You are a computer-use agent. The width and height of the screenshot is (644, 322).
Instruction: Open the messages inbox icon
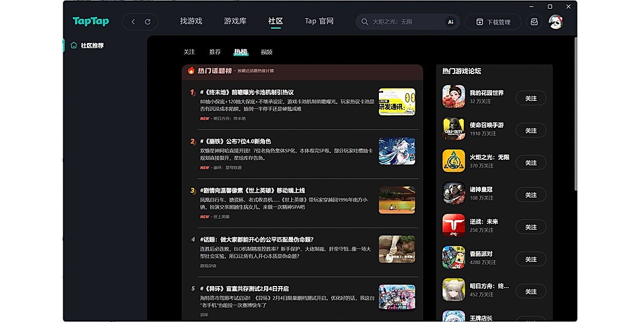(533, 21)
